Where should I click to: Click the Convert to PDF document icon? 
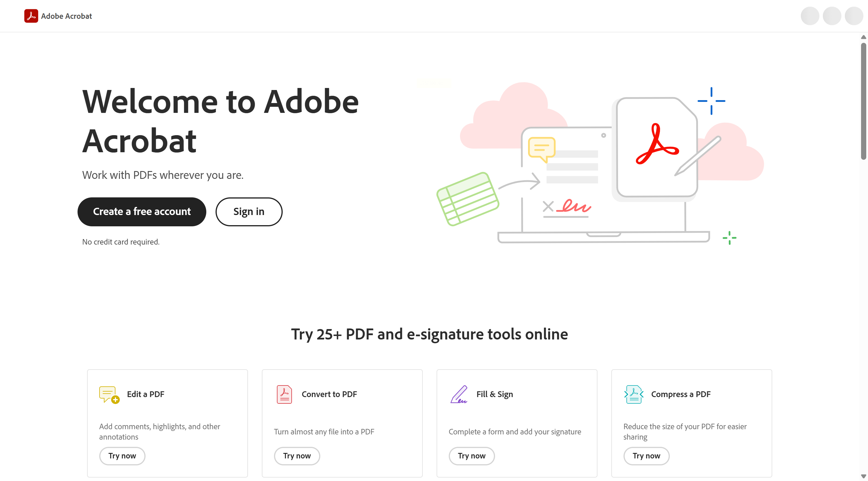[x=284, y=394]
